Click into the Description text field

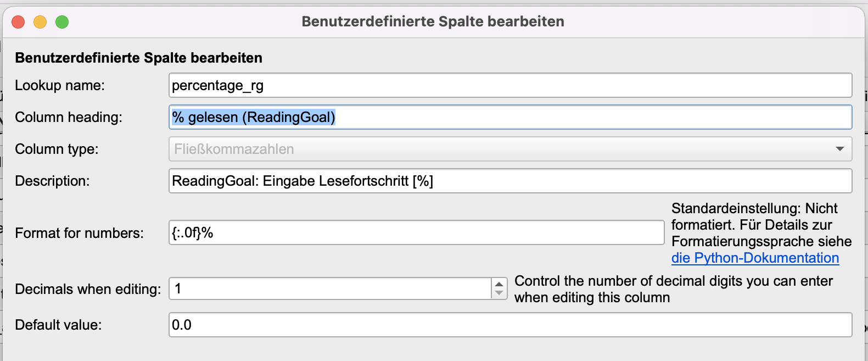point(510,181)
